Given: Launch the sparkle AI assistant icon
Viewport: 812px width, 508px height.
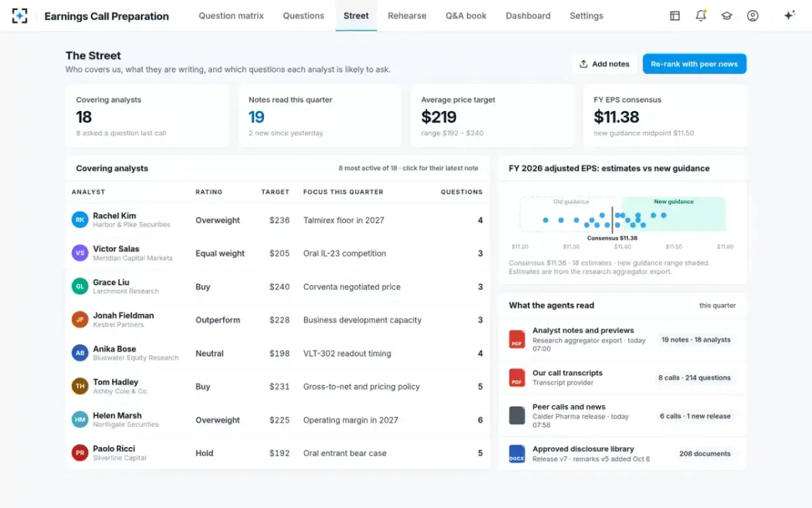Looking at the screenshot, I should point(789,16).
